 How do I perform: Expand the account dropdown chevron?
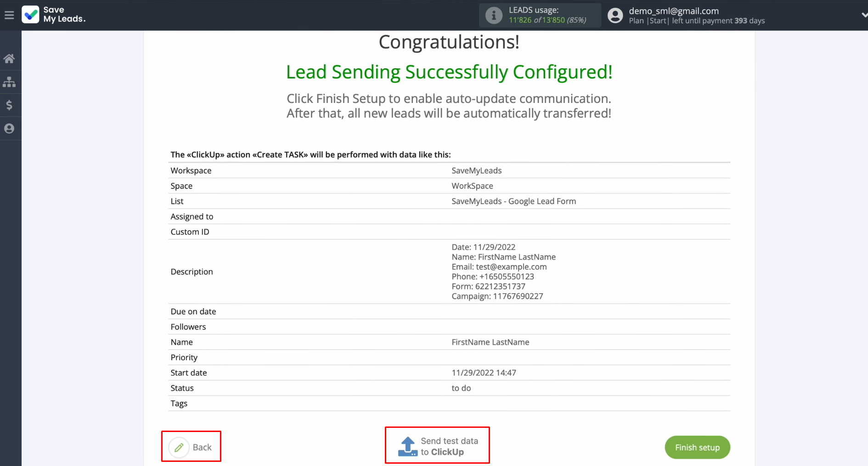[x=864, y=15]
